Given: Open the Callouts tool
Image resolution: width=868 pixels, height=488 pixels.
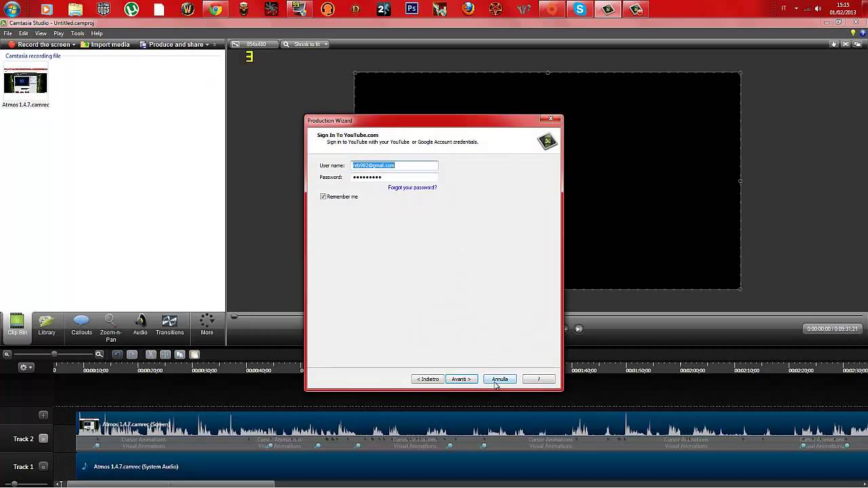Looking at the screenshot, I should tap(81, 325).
